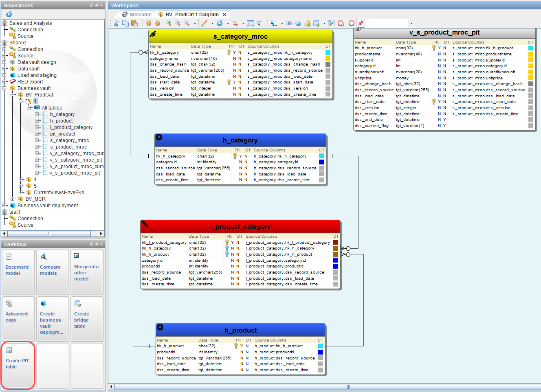The image size is (541, 392).
Task: Refresh the Repositories tree with blue arrow
Action: (9, 14)
